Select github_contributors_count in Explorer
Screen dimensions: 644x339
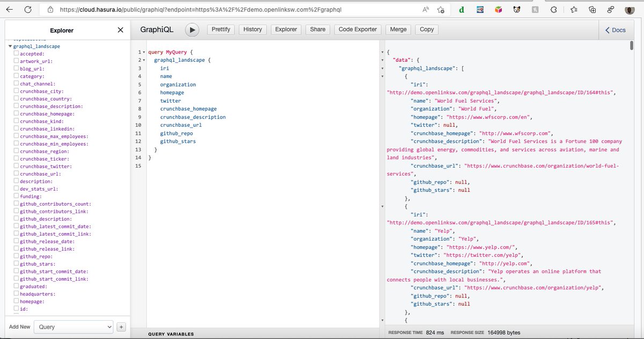coord(55,204)
